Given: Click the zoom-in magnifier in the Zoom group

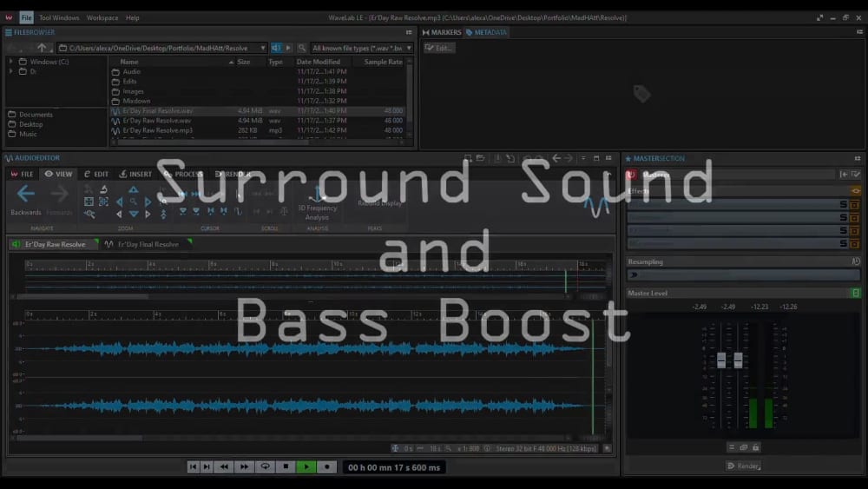Looking at the screenshot, I should (x=133, y=202).
